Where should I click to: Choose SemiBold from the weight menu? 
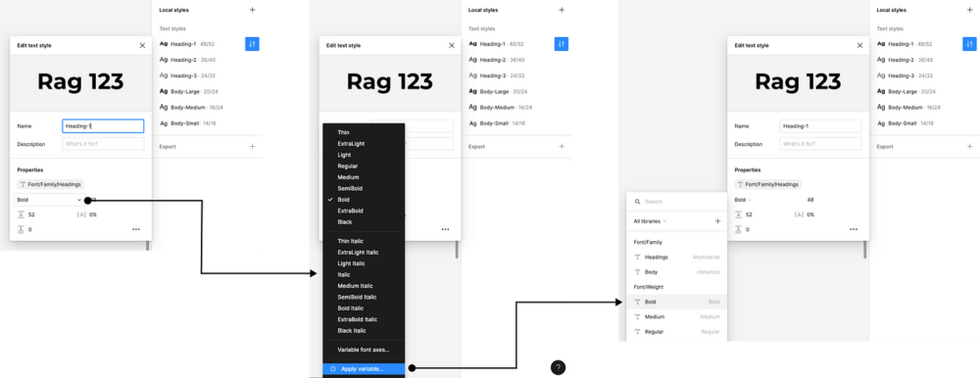tap(364, 189)
